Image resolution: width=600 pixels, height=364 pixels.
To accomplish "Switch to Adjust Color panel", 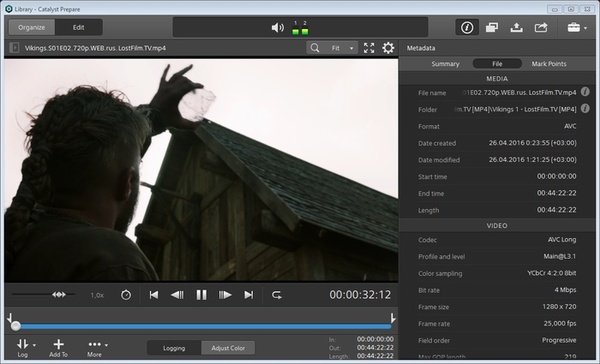I will 228,348.
